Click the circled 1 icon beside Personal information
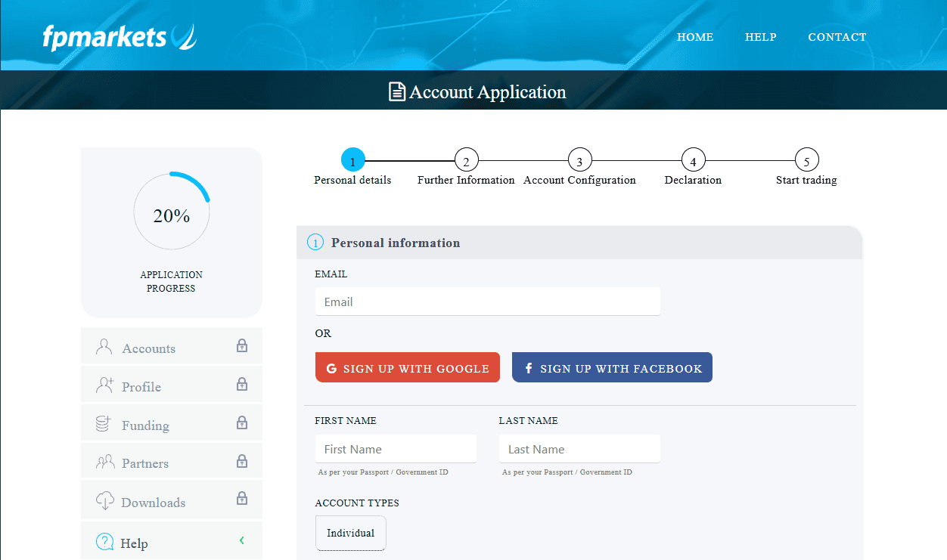This screenshot has width=947, height=560. [x=315, y=243]
